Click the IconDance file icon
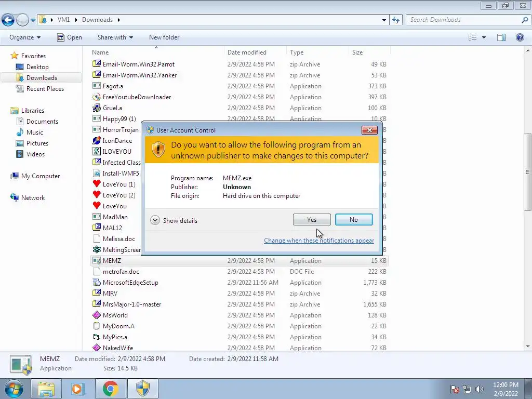Viewport: 532px width, 399px height. 97,140
